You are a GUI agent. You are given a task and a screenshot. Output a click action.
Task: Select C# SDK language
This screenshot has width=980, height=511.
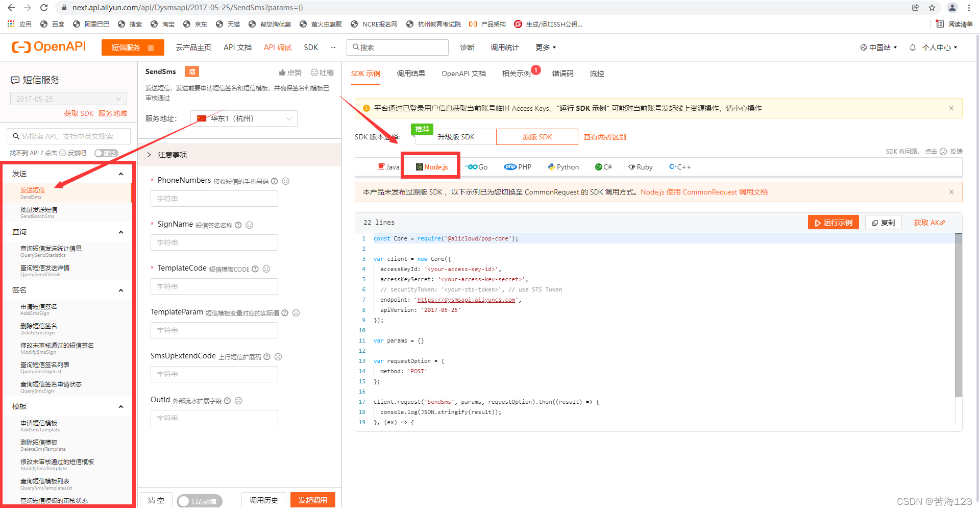(603, 167)
